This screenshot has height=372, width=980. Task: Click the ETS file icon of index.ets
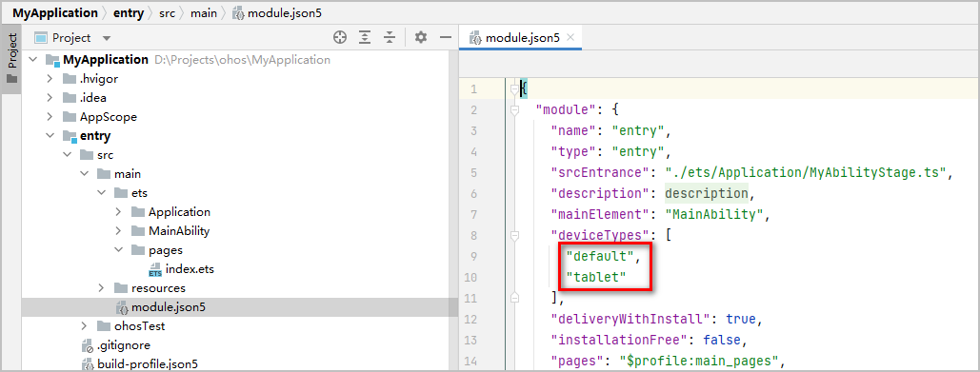click(154, 269)
